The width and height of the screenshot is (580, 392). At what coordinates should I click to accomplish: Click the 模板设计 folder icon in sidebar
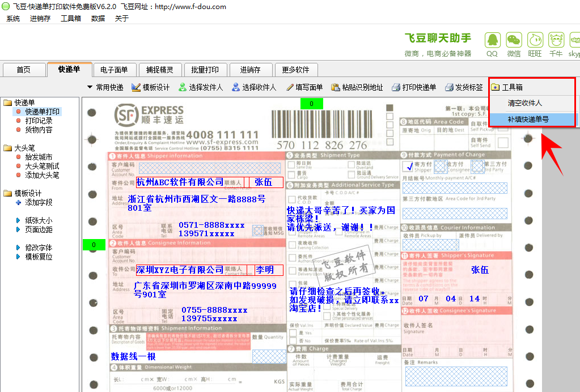pyautogui.click(x=8, y=193)
